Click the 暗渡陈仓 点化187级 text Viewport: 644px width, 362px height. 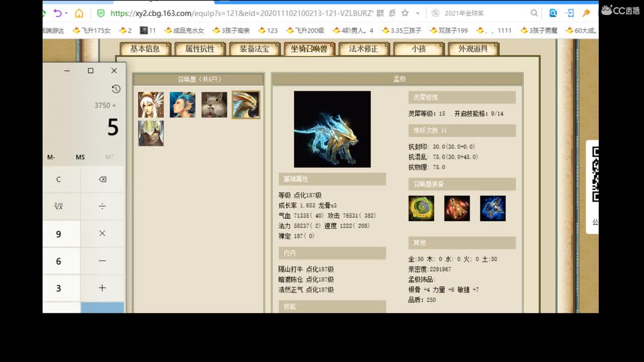point(306,280)
